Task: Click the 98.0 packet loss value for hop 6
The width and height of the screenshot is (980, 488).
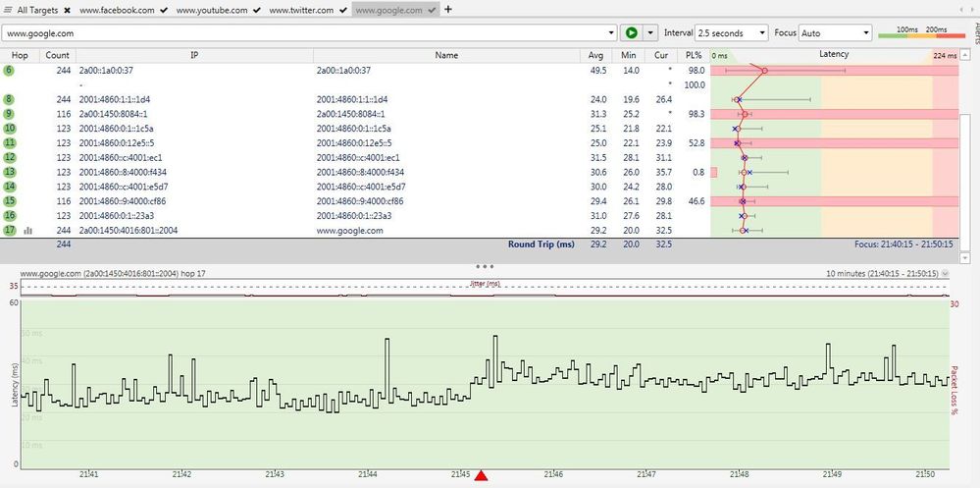Action: (x=696, y=71)
